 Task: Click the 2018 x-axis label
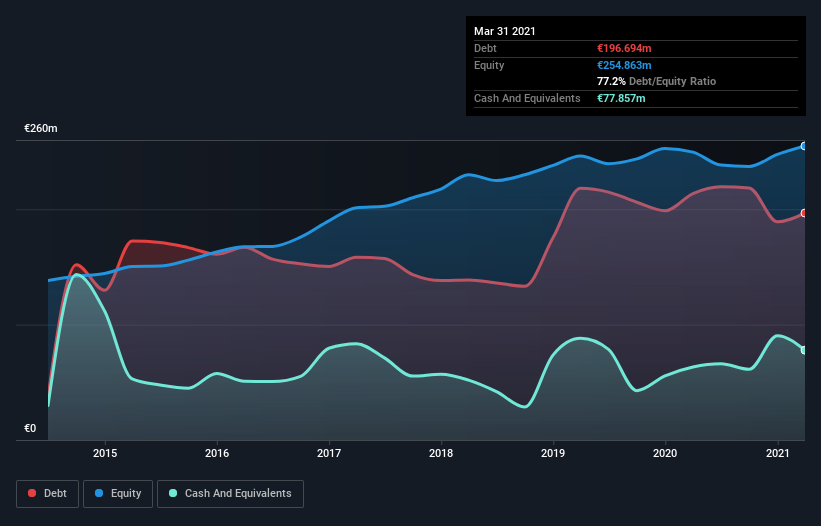(x=441, y=453)
